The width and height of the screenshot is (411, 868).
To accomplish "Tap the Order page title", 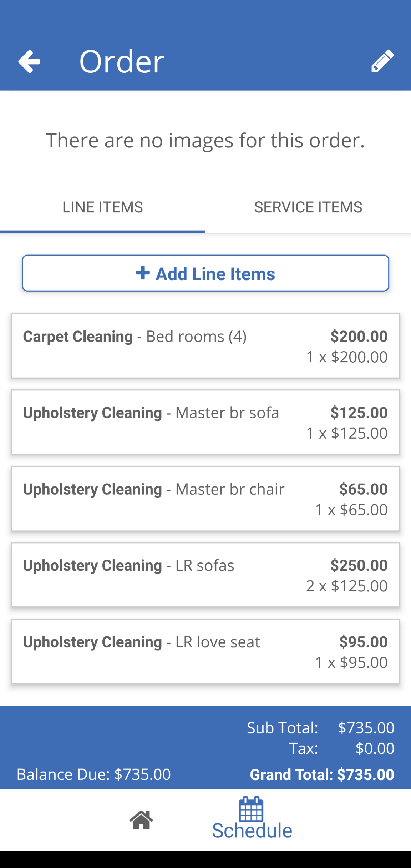I will click(122, 61).
